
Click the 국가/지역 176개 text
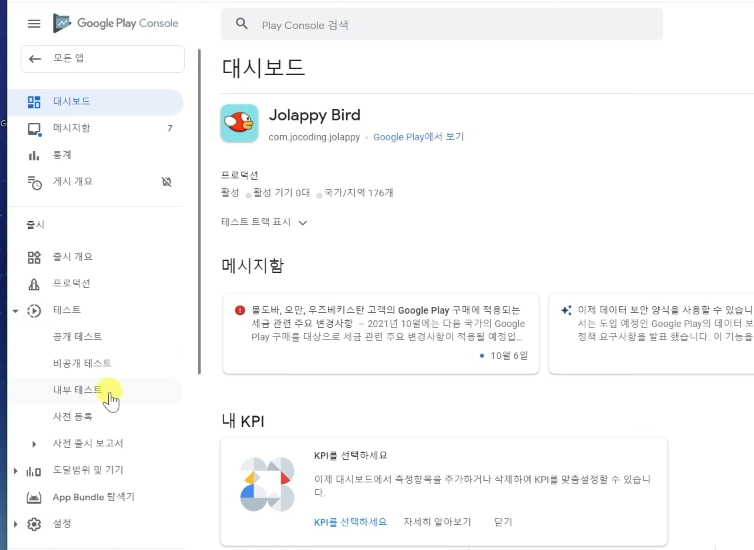359,193
